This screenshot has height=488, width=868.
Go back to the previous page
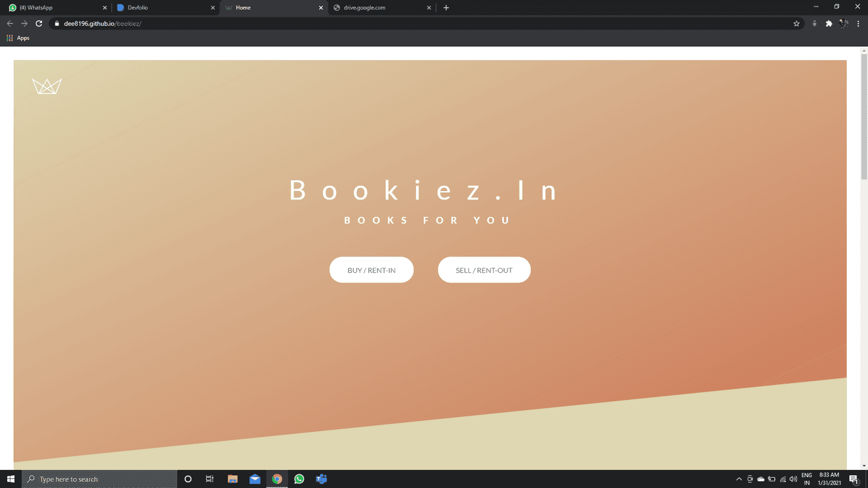pos(10,23)
